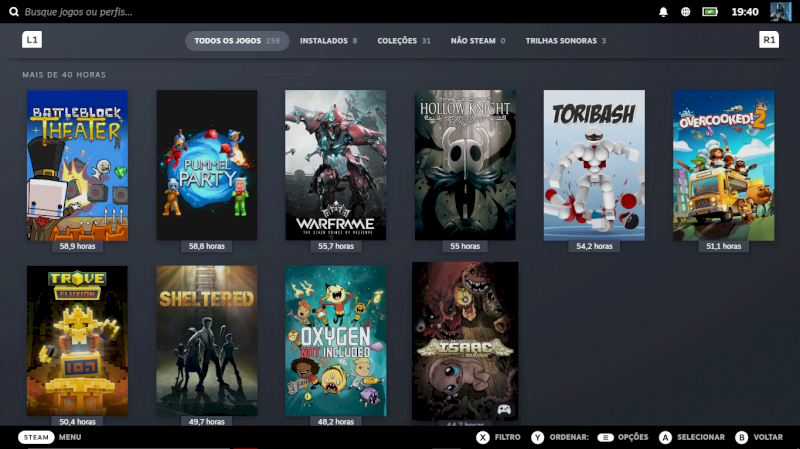
Task: Click the '54,2 horas' playtime label
Action: tap(594, 246)
